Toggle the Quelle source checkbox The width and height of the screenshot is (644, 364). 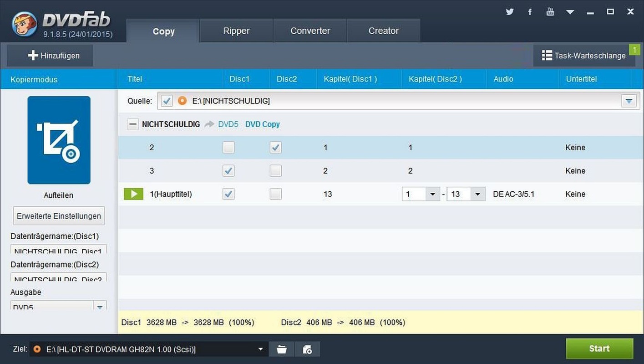pyautogui.click(x=167, y=101)
